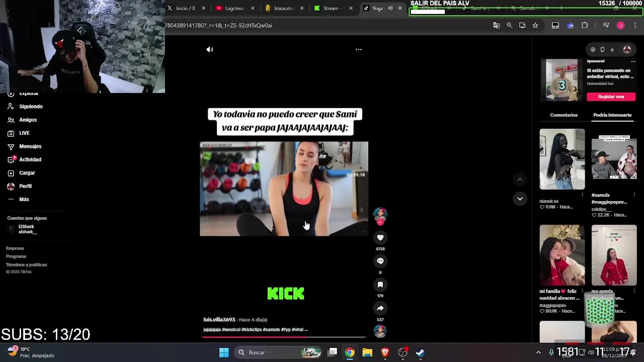Mute the TikTok video sound

(210, 49)
